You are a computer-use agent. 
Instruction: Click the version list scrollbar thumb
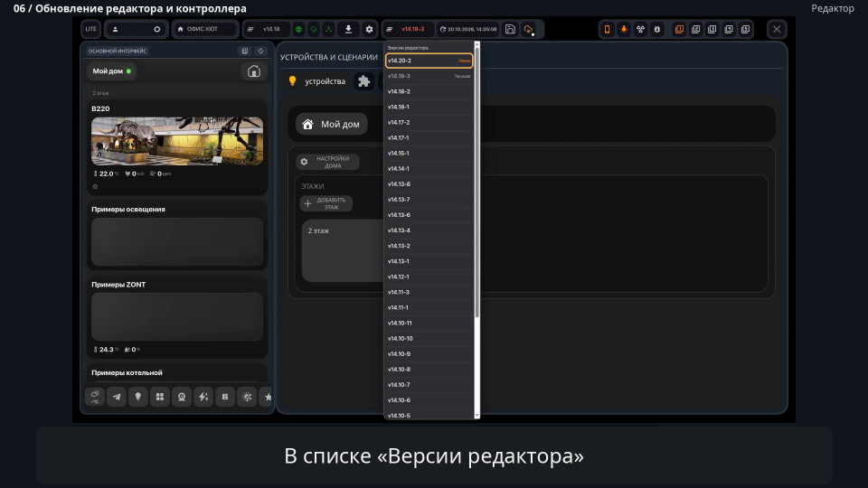coord(476,183)
